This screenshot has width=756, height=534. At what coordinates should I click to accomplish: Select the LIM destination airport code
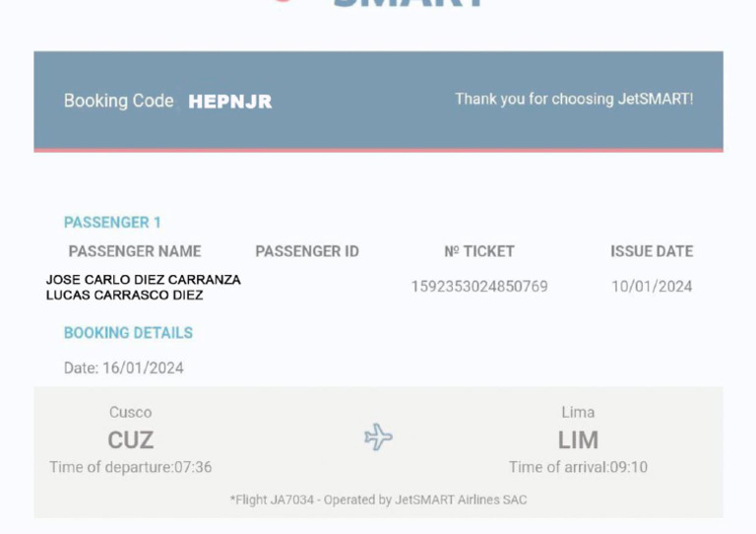tap(578, 439)
